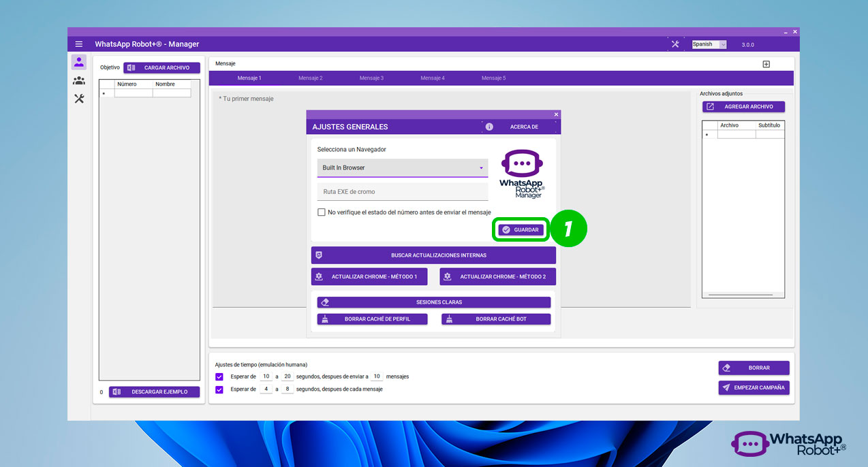The width and height of the screenshot is (868, 467).
Task: Click the Número column header
Action: tap(134, 84)
